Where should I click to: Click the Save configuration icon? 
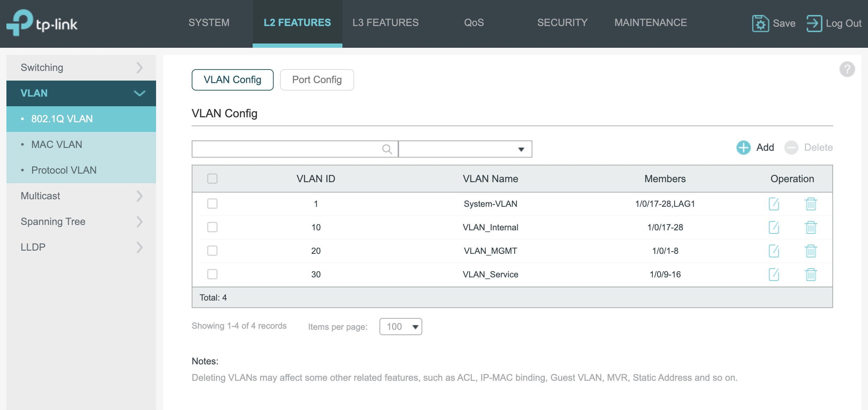[760, 24]
